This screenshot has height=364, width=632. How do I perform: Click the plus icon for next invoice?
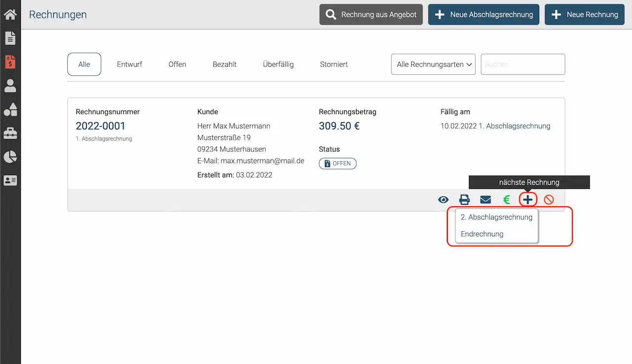pyautogui.click(x=528, y=200)
